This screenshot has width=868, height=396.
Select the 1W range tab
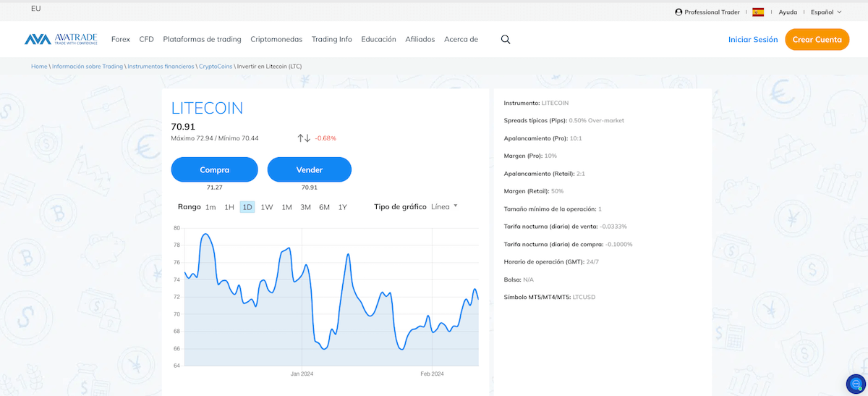pyautogui.click(x=267, y=207)
